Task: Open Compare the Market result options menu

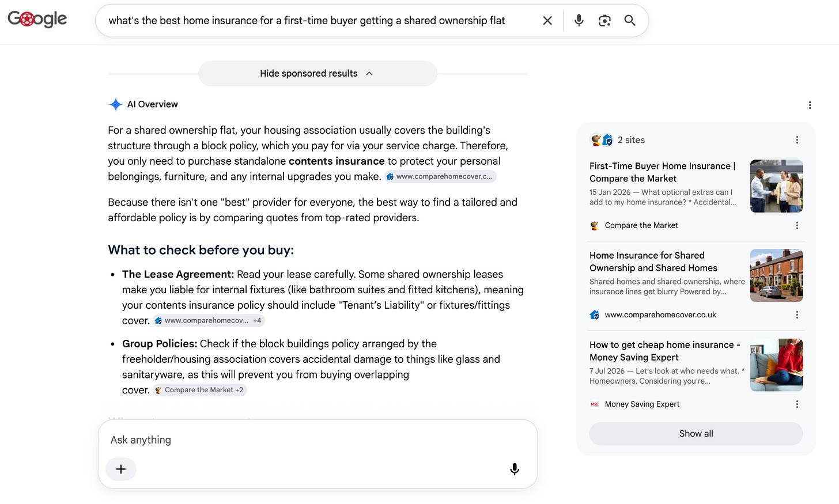Action: coord(797,225)
